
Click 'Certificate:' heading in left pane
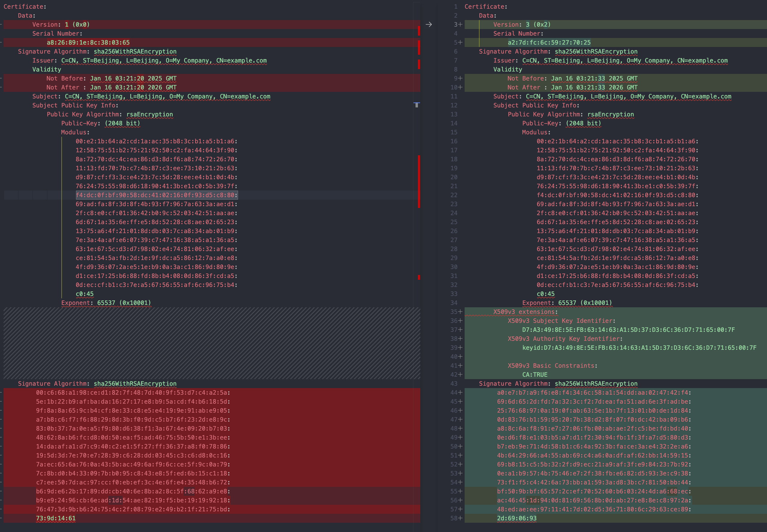[x=25, y=7]
